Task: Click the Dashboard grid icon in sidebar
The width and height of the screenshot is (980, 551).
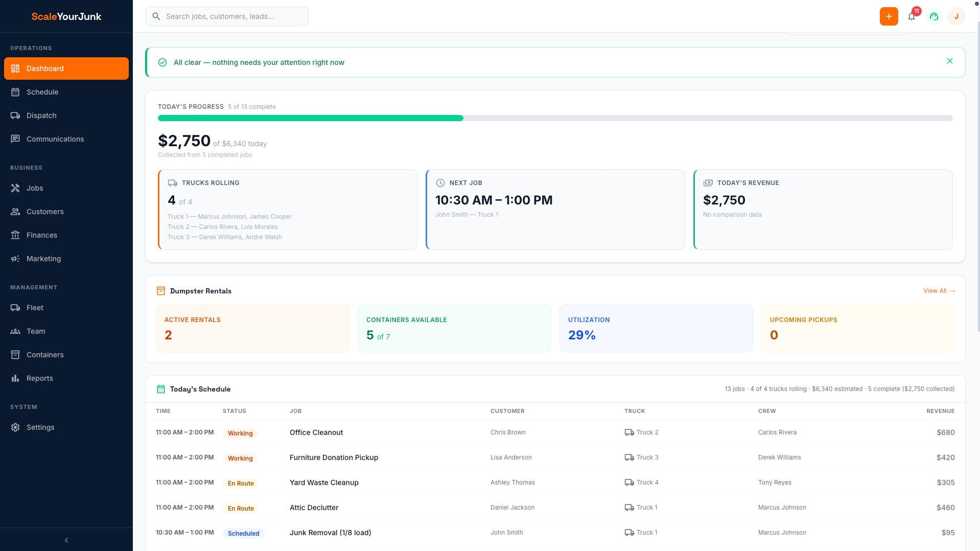Action: [15, 68]
